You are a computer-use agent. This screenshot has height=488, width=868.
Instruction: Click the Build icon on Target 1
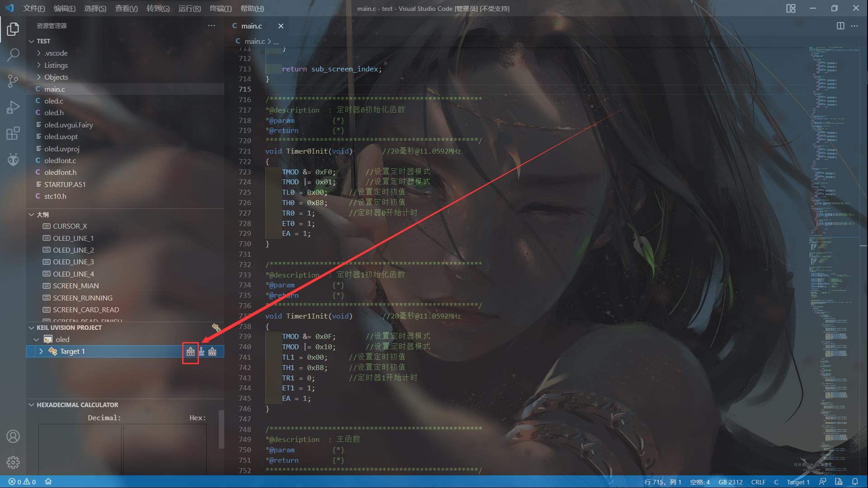pyautogui.click(x=190, y=352)
